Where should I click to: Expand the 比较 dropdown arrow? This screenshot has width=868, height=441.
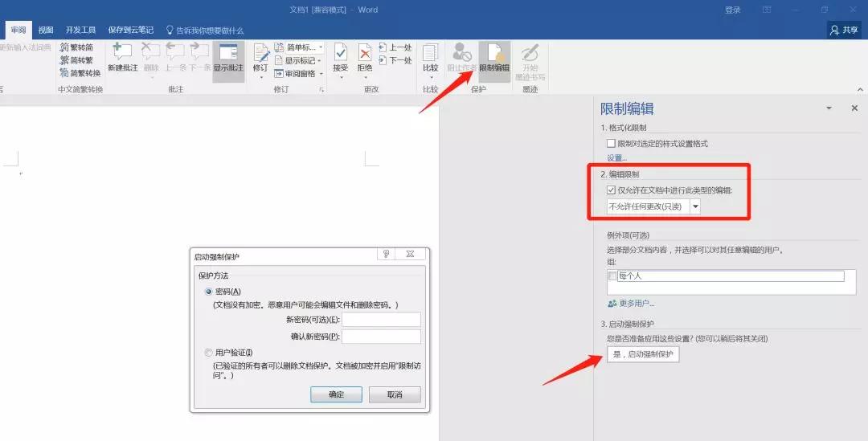[x=432, y=77]
